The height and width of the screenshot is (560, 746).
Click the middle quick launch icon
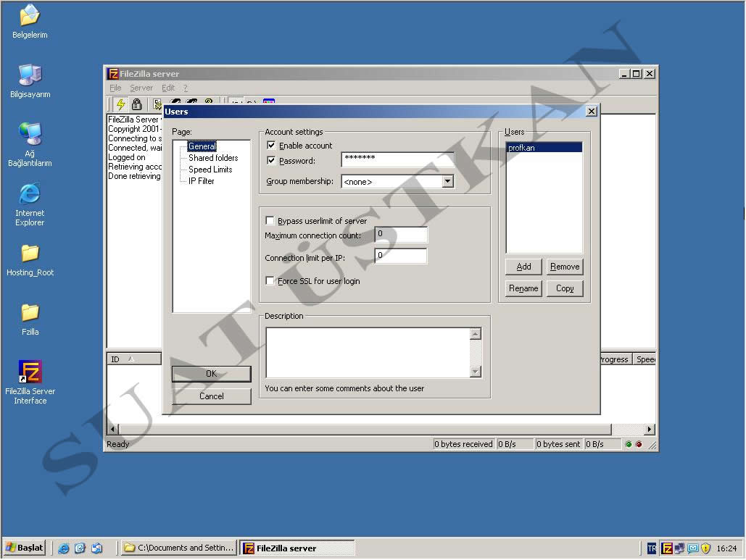(80, 548)
